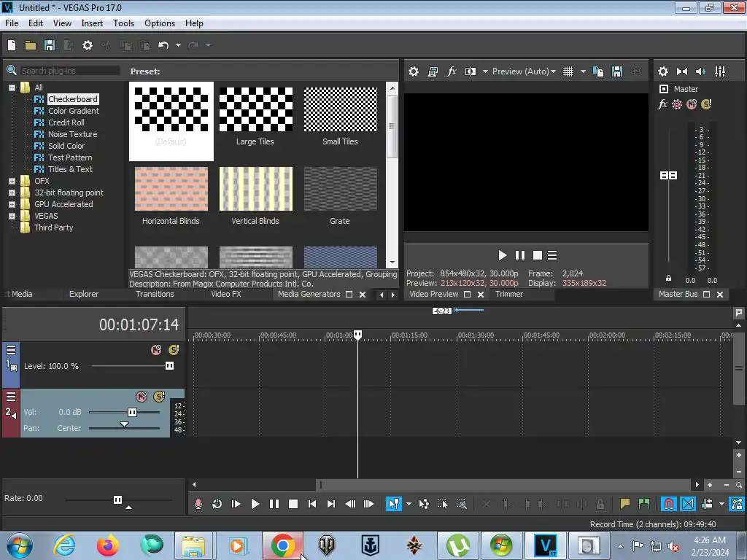Screen dimensions: 747x560
Task: Copy preview snapshot to clipboard
Action: (598, 71)
